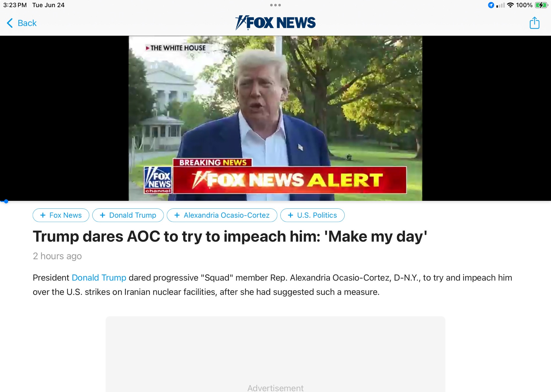The height and width of the screenshot is (392, 551).
Task: Tap the Fox News logo in header
Action: click(x=275, y=23)
